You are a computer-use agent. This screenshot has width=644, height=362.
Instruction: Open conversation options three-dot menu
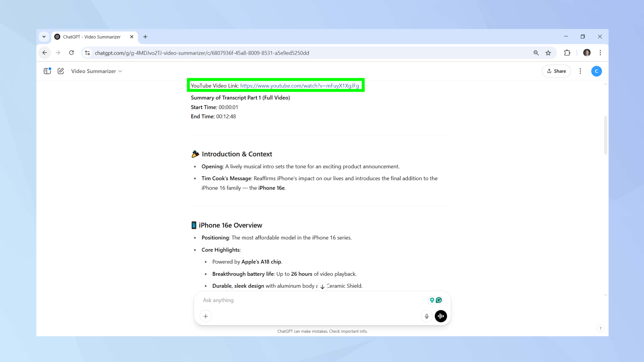(x=580, y=71)
